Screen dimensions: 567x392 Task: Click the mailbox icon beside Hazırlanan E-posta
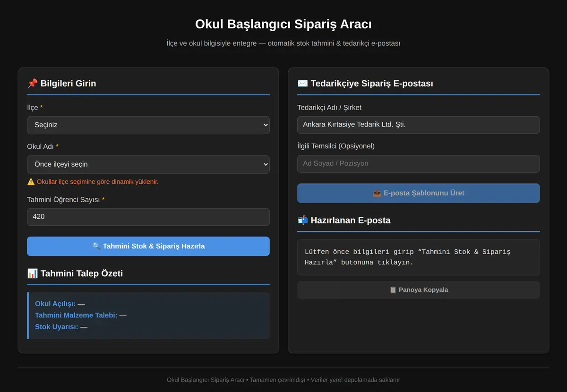(302, 221)
